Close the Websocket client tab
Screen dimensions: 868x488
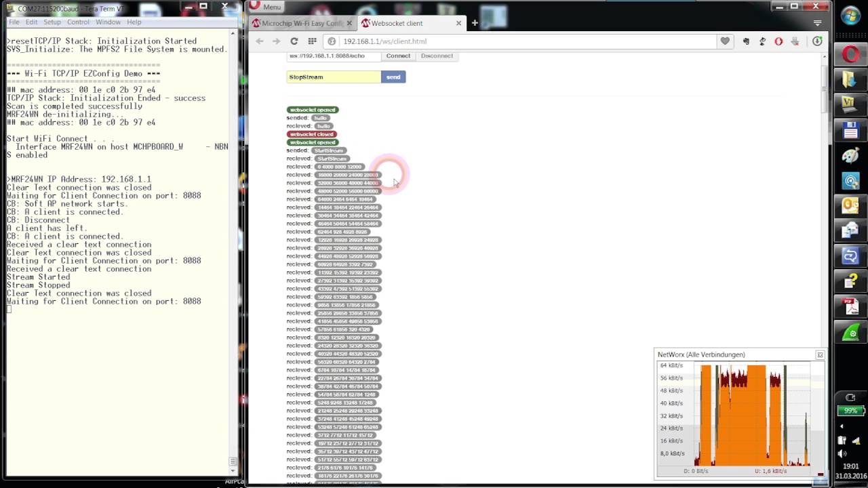(458, 23)
